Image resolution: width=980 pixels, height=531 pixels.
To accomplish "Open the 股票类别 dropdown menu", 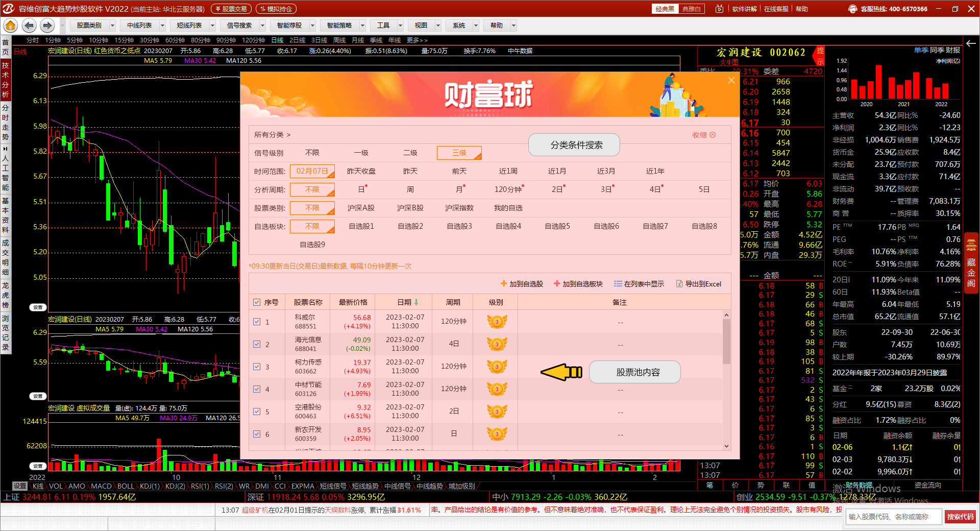I will 93,25.
